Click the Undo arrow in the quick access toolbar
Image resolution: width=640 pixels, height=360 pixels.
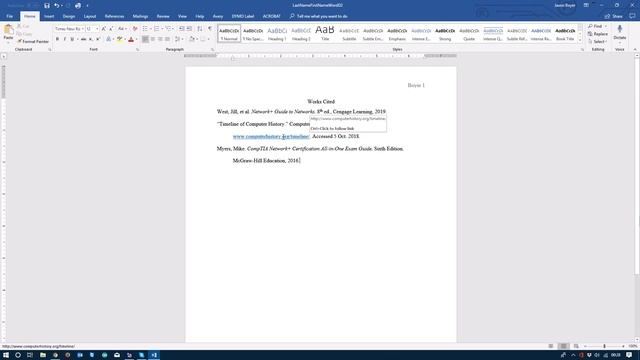(57, 5)
